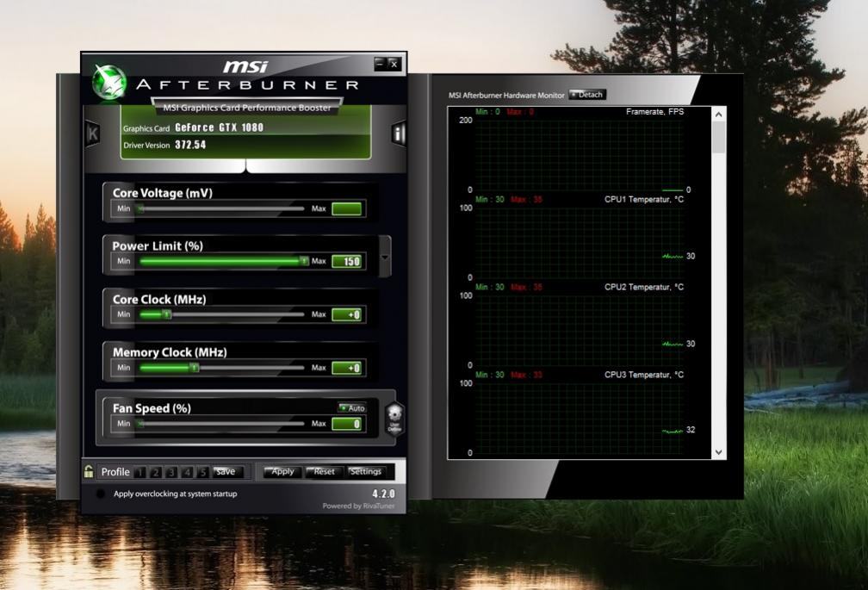The image size is (868, 590).
Task: Click the Apply button
Action: tap(282, 471)
